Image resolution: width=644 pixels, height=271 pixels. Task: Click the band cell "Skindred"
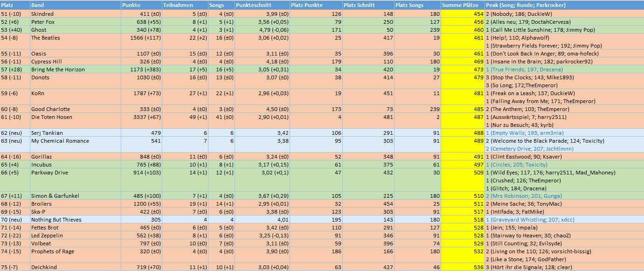point(75,14)
